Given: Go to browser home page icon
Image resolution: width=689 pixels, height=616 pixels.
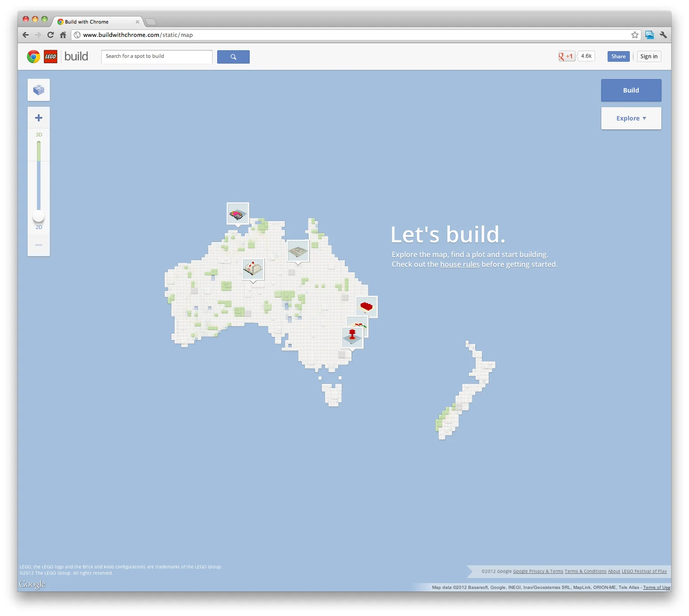Looking at the screenshot, I should point(63,35).
